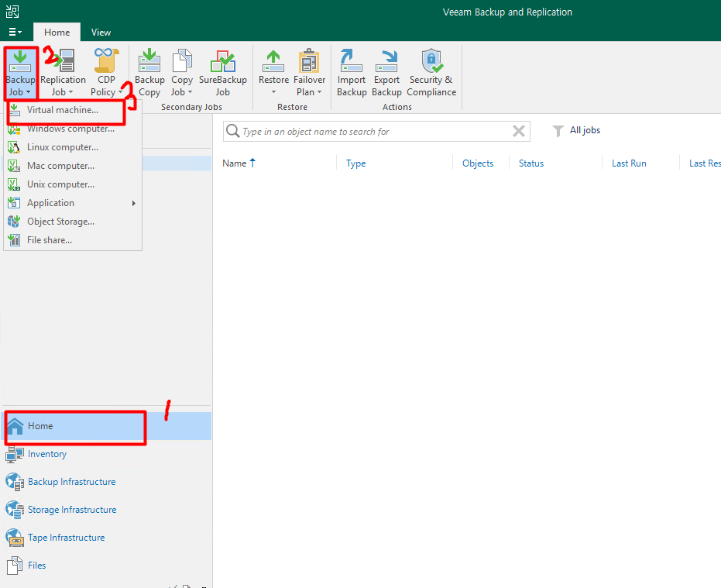Switch to the View ribbon tab

(101, 33)
